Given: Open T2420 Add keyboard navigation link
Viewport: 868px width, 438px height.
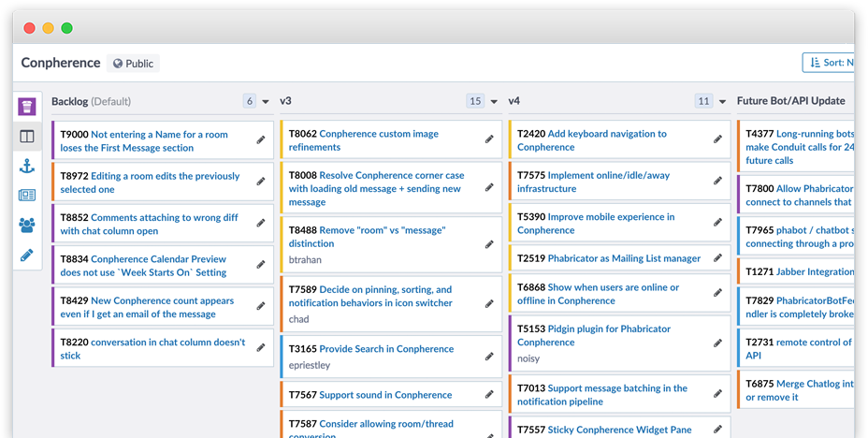Looking at the screenshot, I should tap(592, 140).
